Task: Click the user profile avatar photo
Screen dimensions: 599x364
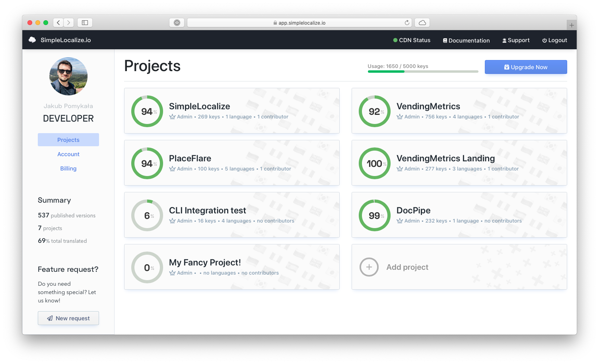Action: [x=68, y=76]
